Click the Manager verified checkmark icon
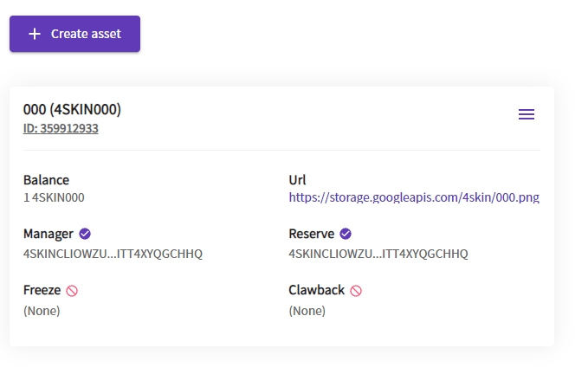This screenshot has width=588, height=374. point(85,234)
